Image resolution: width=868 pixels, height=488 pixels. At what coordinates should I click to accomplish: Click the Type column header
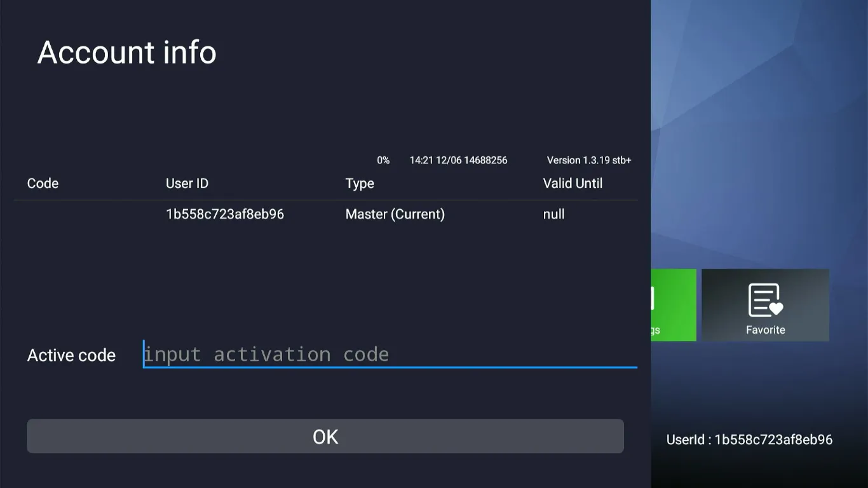360,184
